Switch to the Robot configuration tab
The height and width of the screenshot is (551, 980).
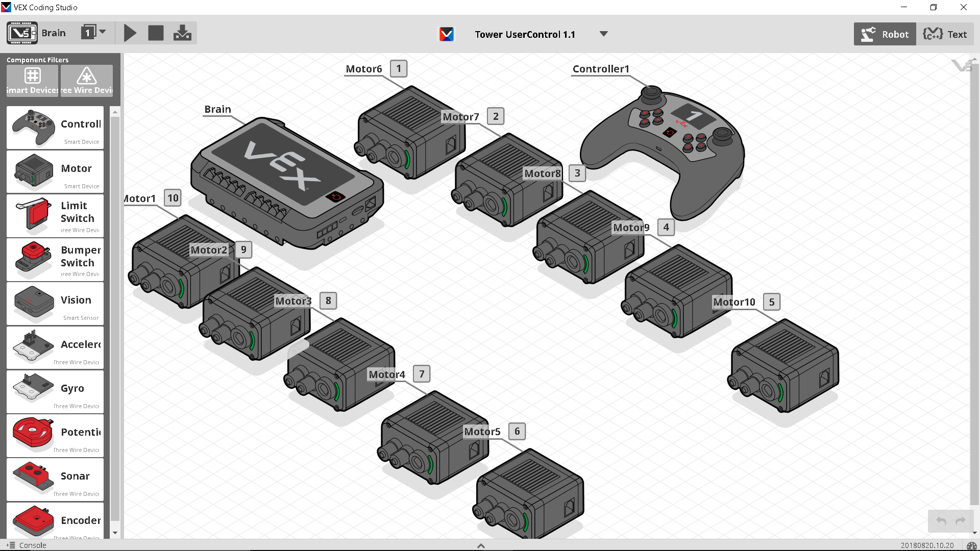tap(885, 34)
